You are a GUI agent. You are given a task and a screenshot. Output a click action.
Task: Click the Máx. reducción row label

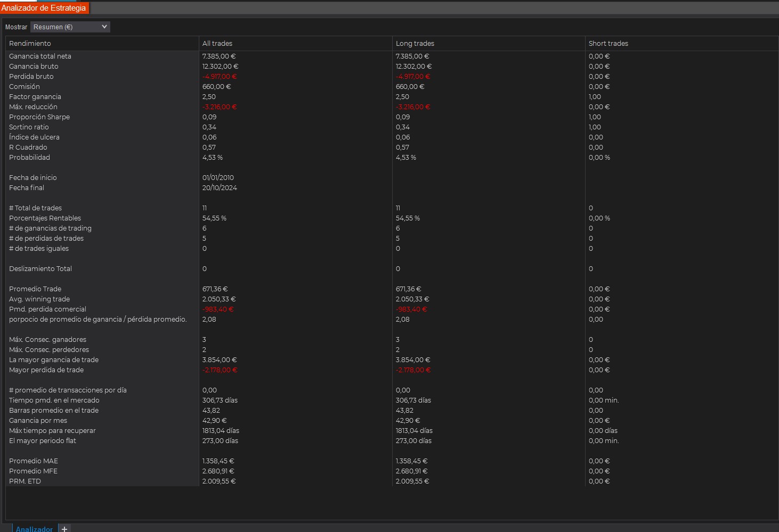click(x=33, y=107)
